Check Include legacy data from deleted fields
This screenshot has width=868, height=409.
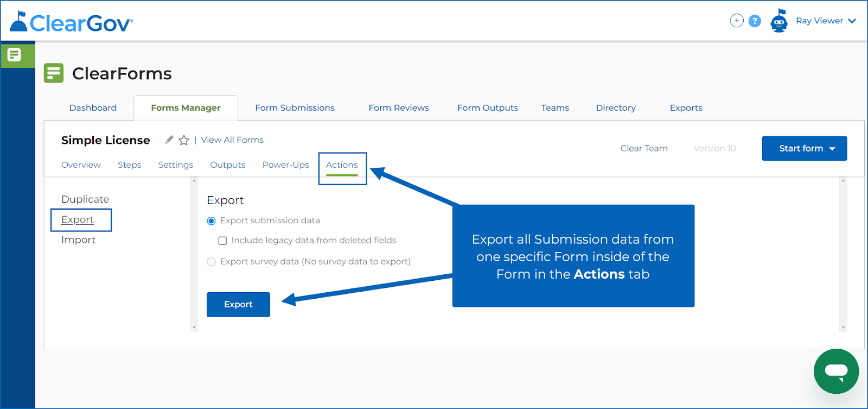click(222, 241)
